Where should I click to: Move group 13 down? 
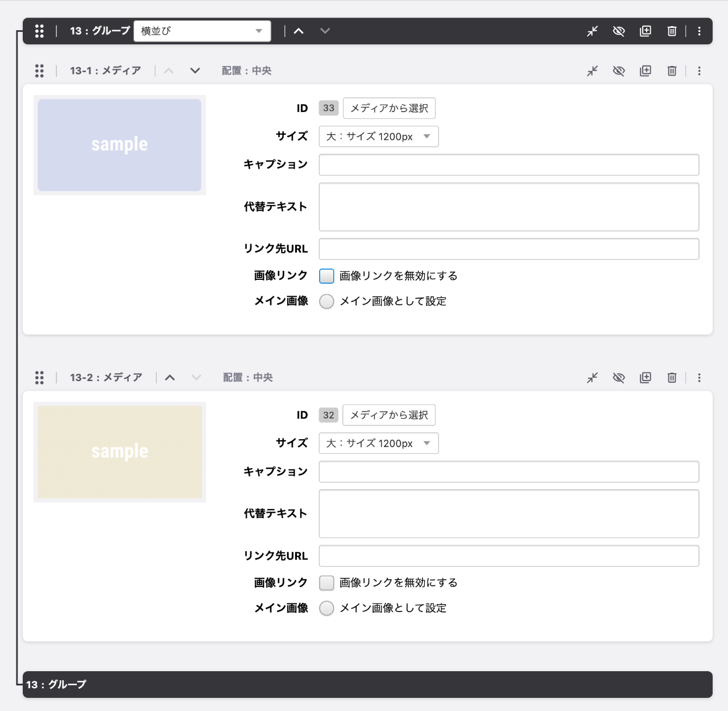tap(325, 31)
